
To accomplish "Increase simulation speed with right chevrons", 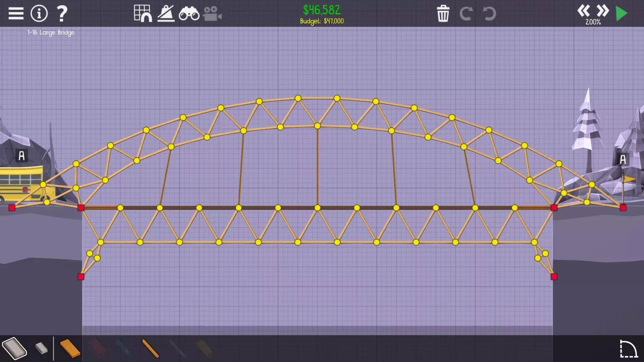I will tap(603, 11).
